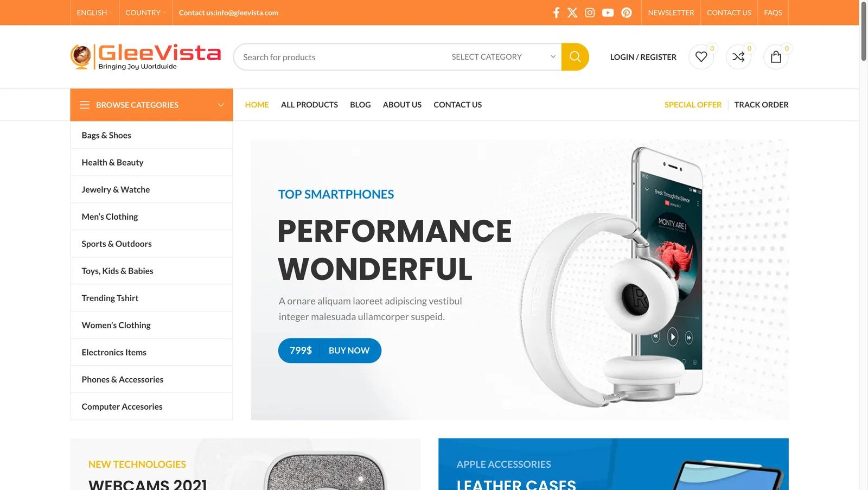This screenshot has height=490, width=868.
Task: Click the Pinterest icon
Action: pos(627,12)
